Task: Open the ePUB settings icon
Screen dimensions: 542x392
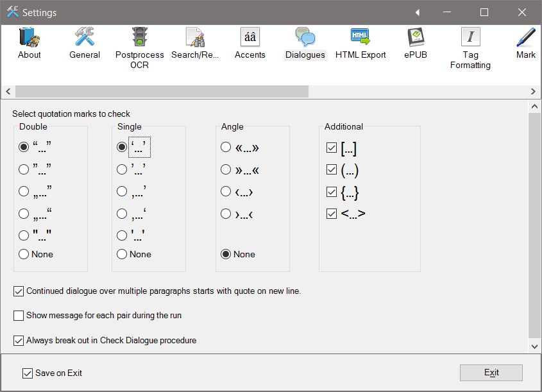Action: pyautogui.click(x=416, y=37)
